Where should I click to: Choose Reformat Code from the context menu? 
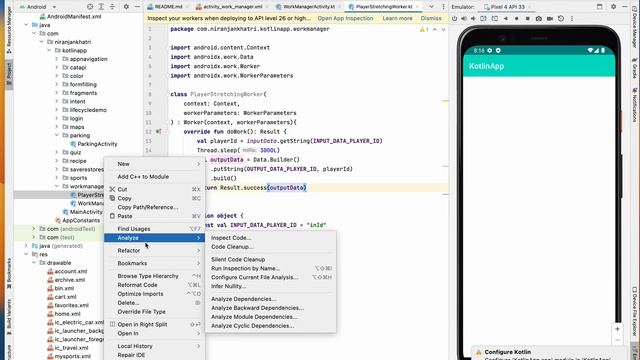click(154, 285)
